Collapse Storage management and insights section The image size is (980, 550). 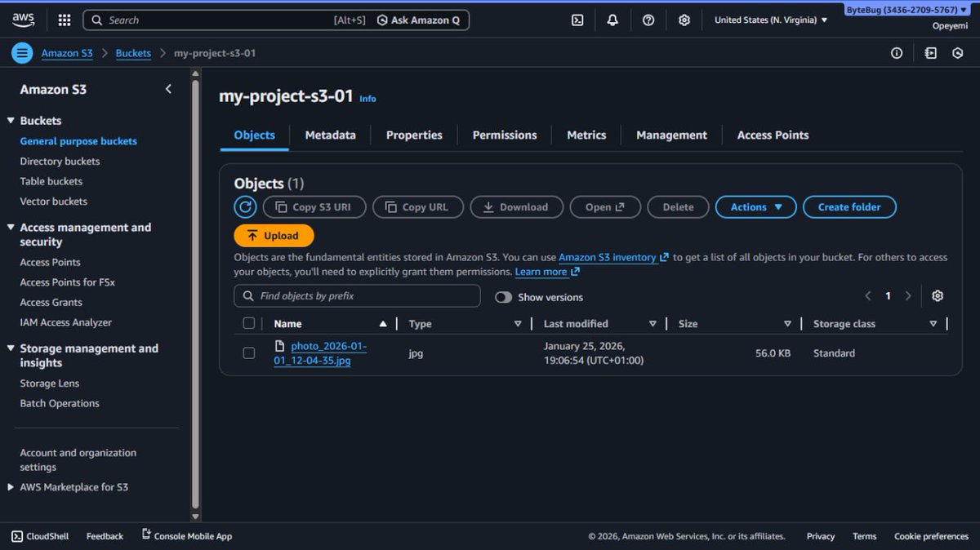(11, 348)
